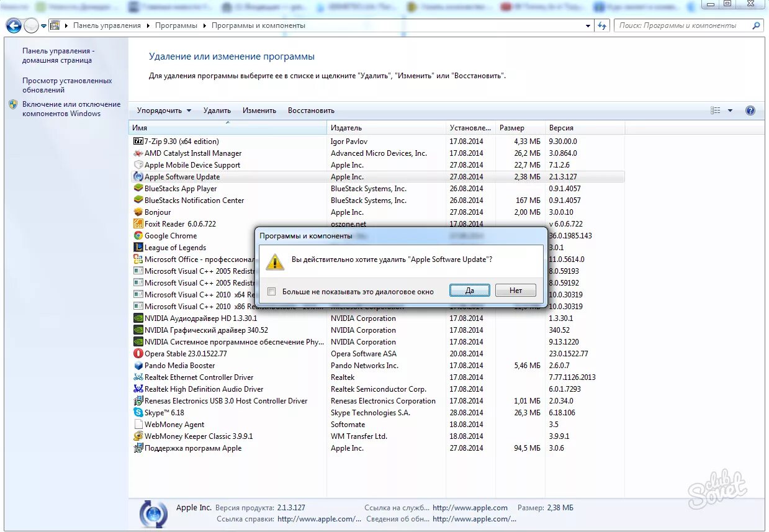Open Включение или отключение компонентов Windows link
The width and height of the screenshot is (769, 532).
71,109
